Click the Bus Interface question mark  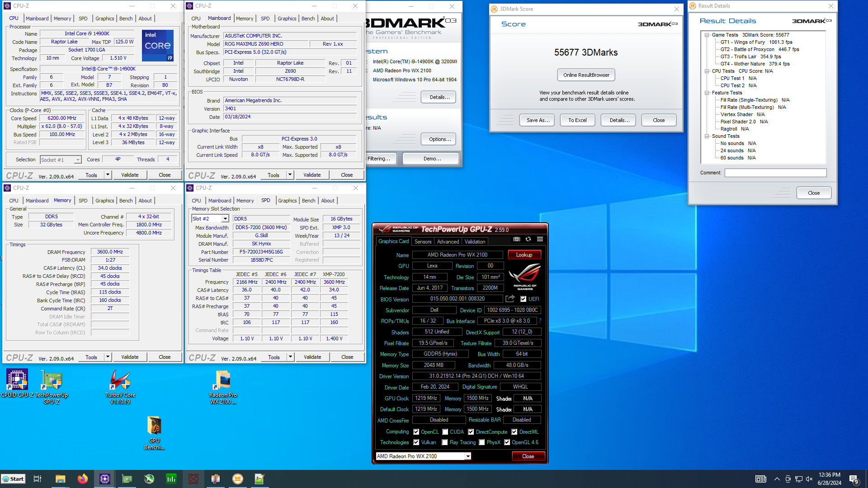[540, 321]
